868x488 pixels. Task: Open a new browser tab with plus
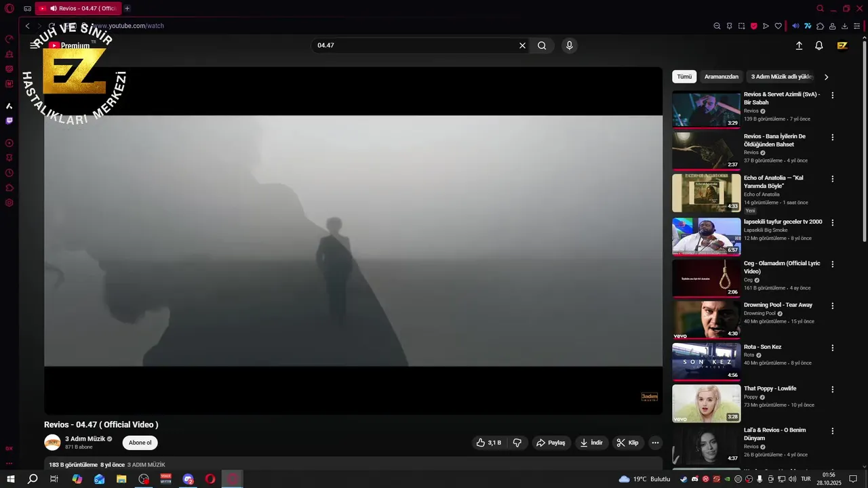pos(127,8)
